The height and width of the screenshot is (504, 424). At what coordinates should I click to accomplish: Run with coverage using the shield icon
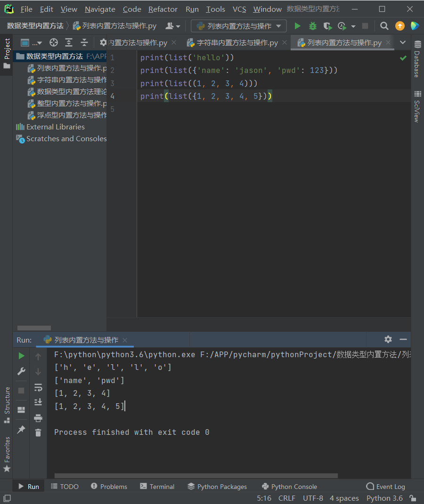coord(327,26)
